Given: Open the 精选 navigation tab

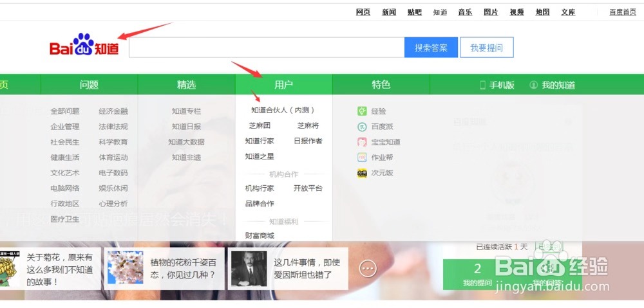Looking at the screenshot, I should tap(187, 84).
